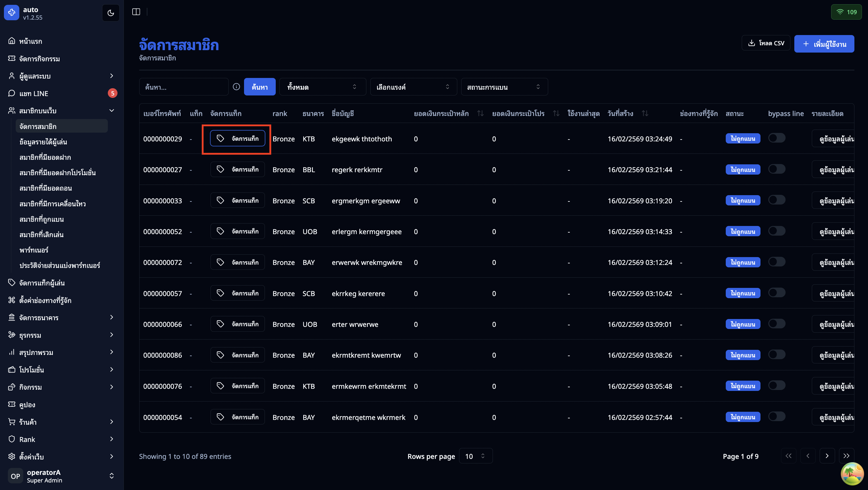Open the สถานะการแบน filter dropdown
Viewport: 868px width, 490px height.
click(504, 87)
